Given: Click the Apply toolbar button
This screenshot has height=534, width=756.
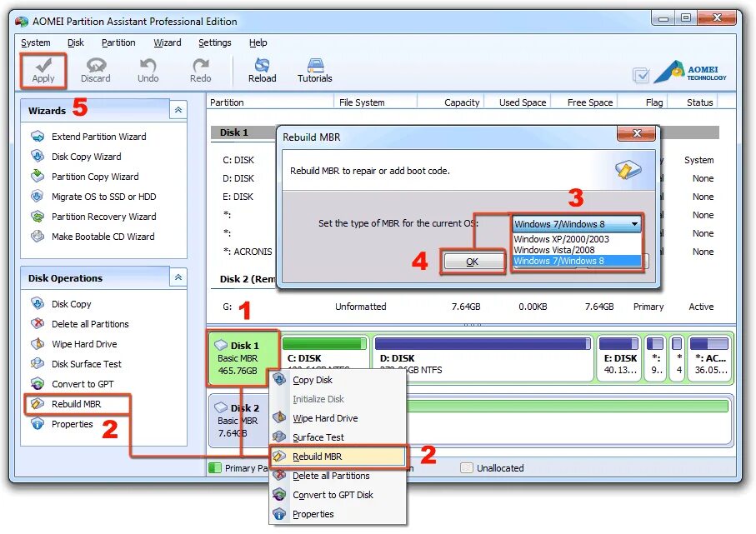Looking at the screenshot, I should tap(43, 71).
